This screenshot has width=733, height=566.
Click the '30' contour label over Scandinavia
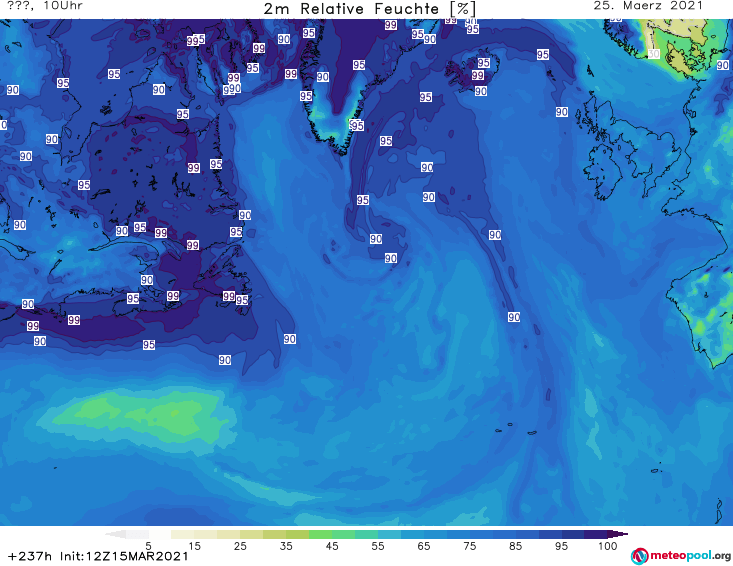(x=654, y=54)
